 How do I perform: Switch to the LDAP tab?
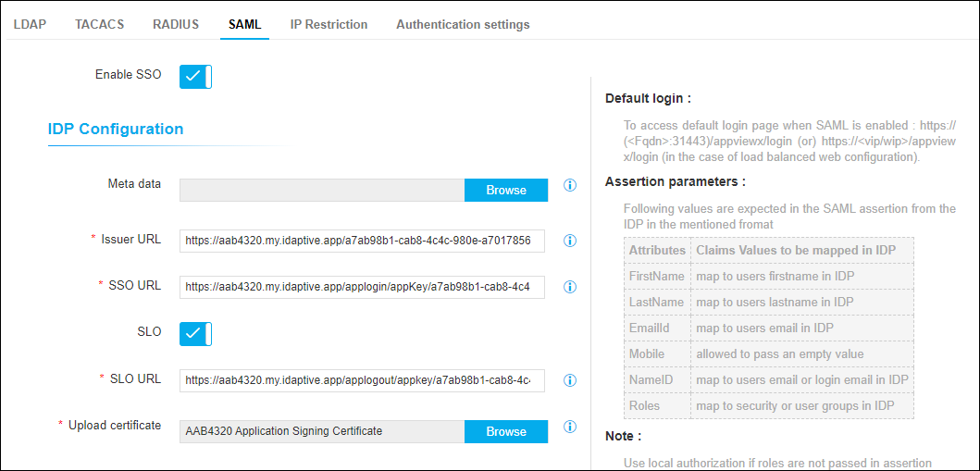pyautogui.click(x=30, y=25)
